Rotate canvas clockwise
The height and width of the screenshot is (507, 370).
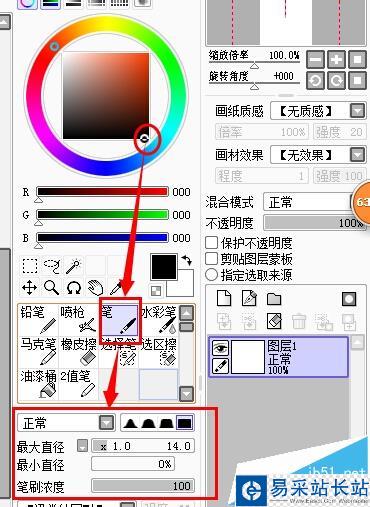tap(336, 80)
